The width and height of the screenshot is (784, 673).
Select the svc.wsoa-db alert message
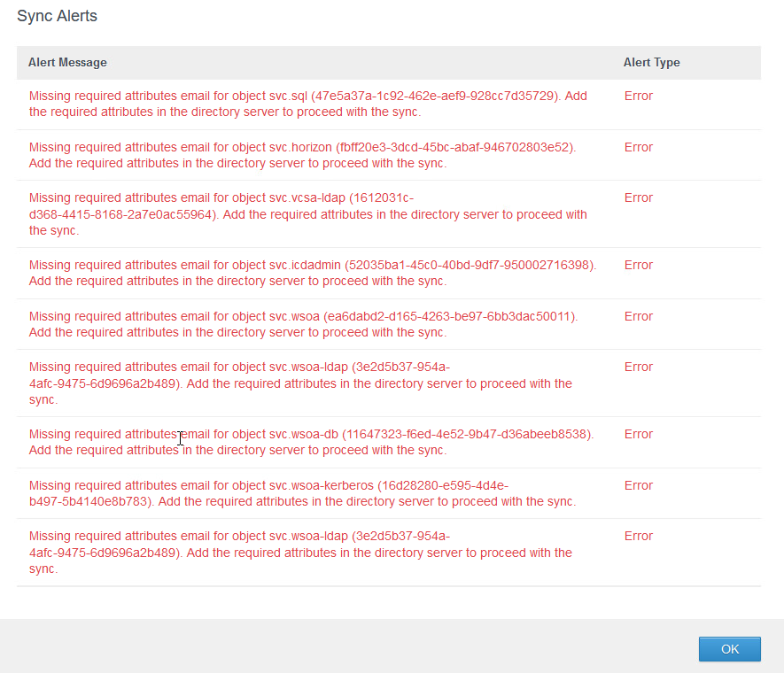311,442
